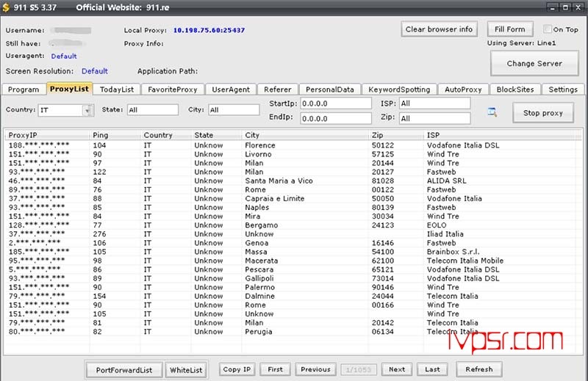The image size is (588, 381).
Task: Open the FavoriteProxy tab
Action: pos(173,90)
